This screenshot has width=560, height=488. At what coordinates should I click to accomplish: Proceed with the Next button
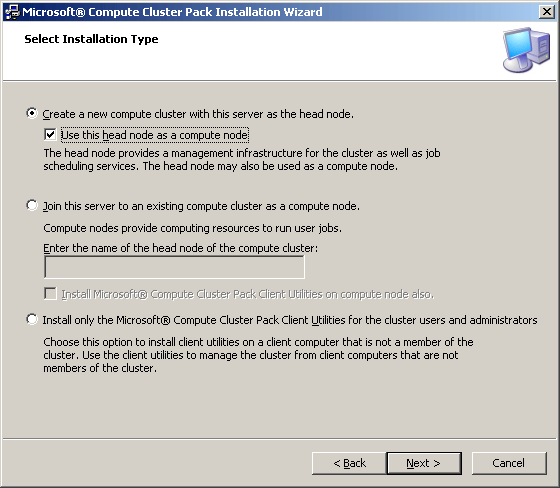tap(424, 463)
